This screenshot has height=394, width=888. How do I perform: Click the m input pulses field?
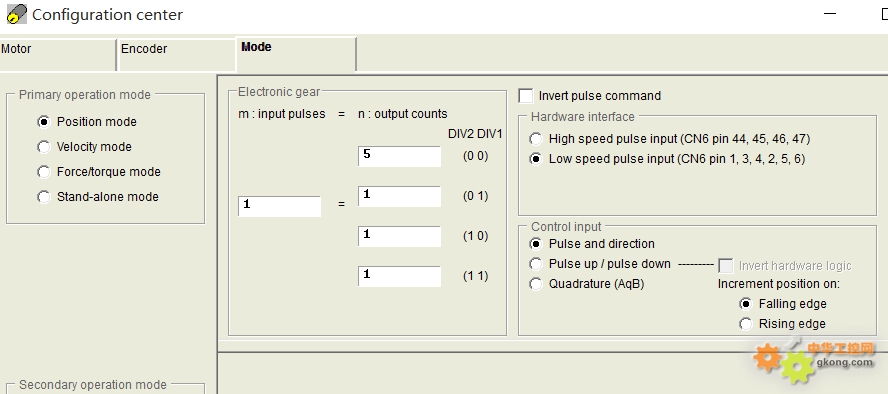tap(280, 206)
